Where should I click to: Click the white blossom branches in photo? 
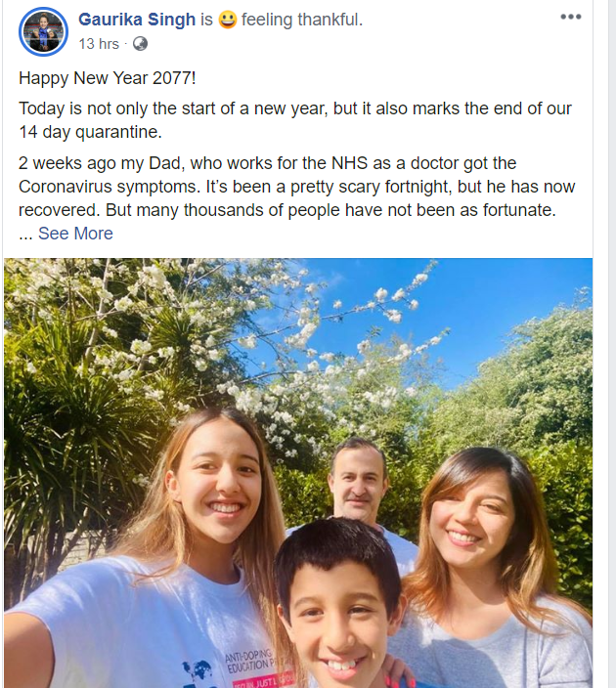[323, 322]
